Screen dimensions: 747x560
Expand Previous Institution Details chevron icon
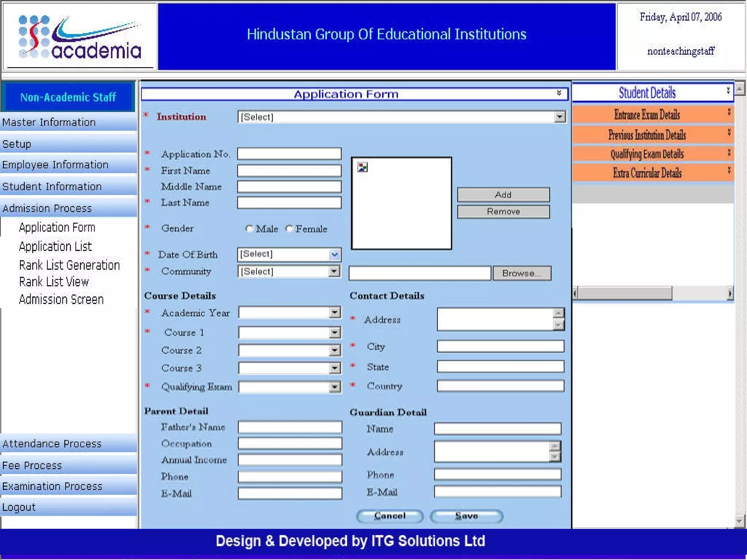click(x=729, y=132)
